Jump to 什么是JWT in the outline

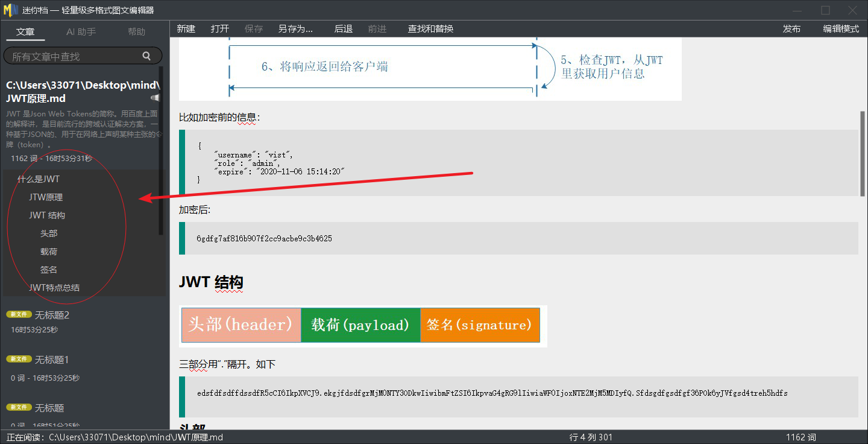pyautogui.click(x=39, y=179)
